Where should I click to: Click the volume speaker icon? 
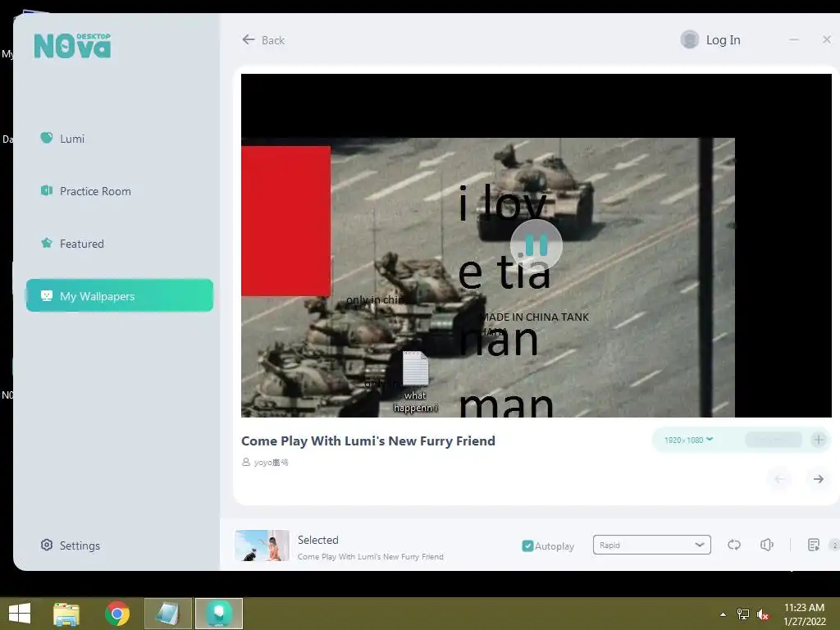click(767, 545)
